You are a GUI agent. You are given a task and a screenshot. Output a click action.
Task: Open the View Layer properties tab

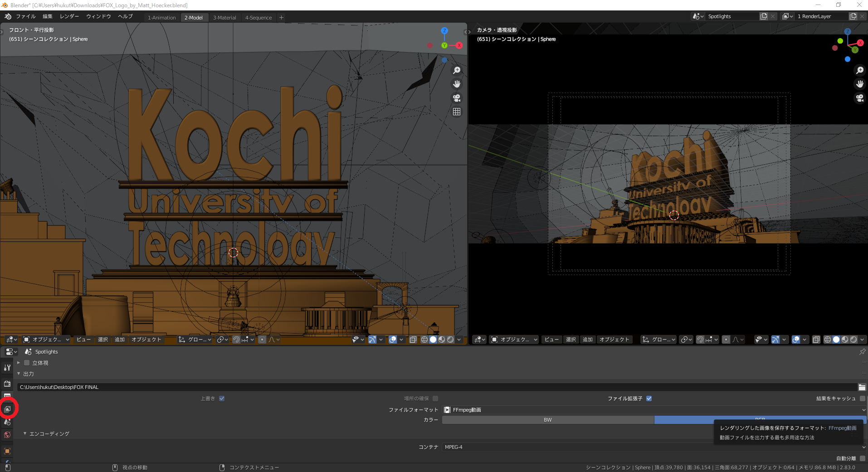[7, 409]
